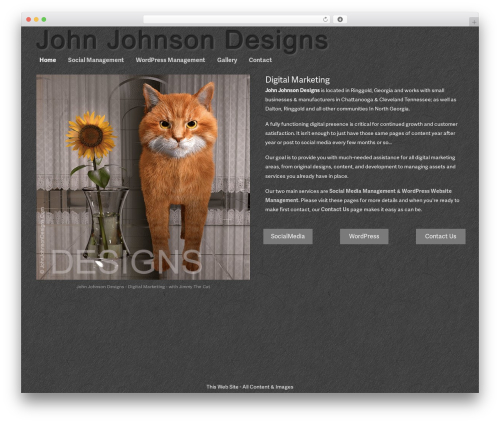Open the Social Media Management text link

[362, 191]
